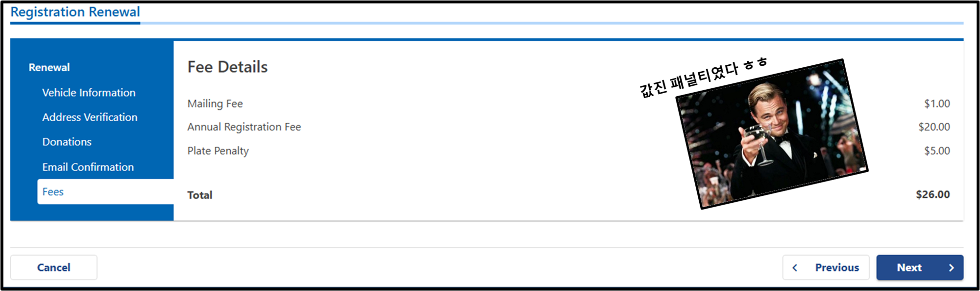Viewport: 980px width, 291px height.
Task: Click the right chevron icon on Next
Action: point(951,267)
